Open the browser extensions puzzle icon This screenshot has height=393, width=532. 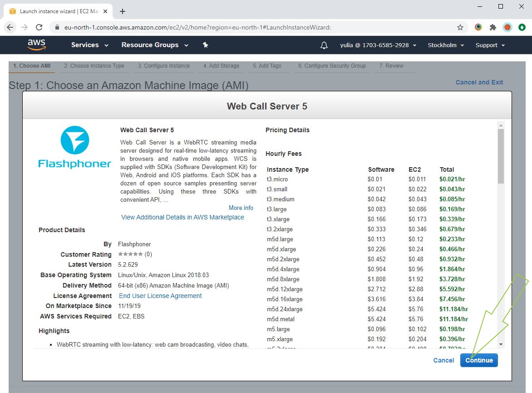pyautogui.click(x=493, y=27)
